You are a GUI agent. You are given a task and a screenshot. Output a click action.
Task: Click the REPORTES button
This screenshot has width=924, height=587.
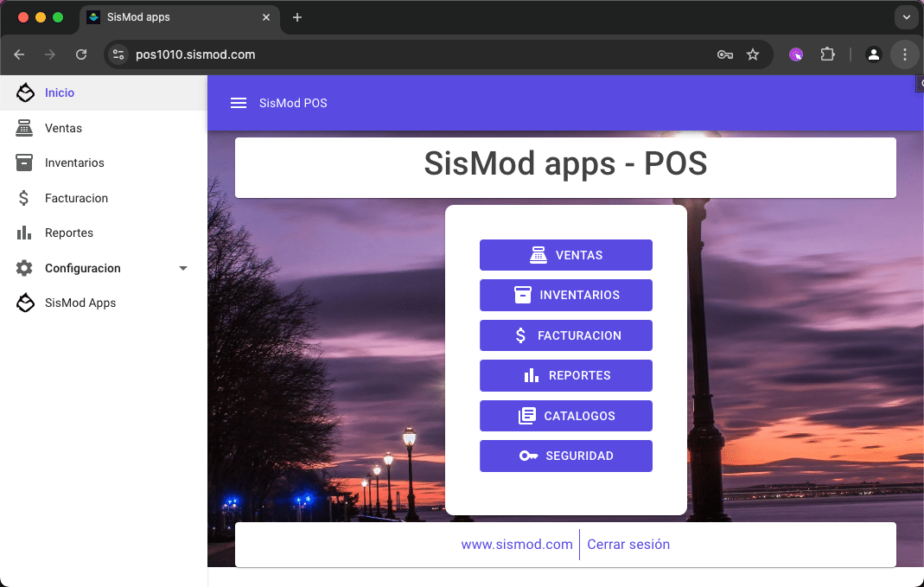[565, 375]
